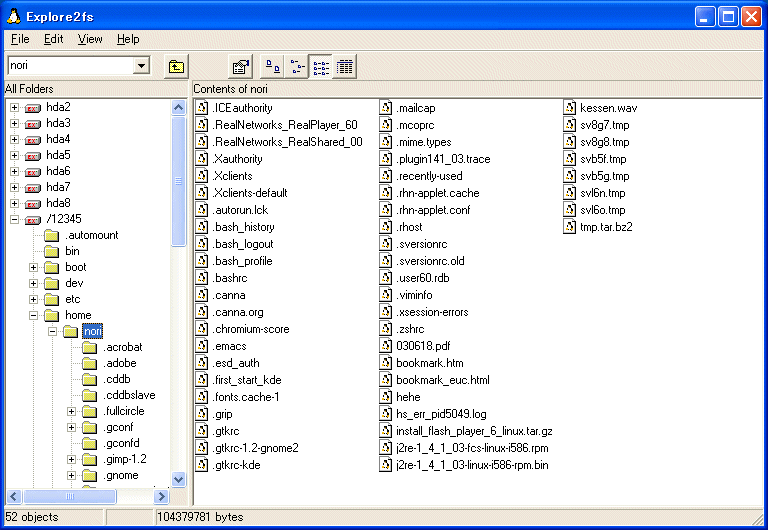Select file bookmark_euc.html
Screen dimensions: 768x530
click(x=443, y=380)
